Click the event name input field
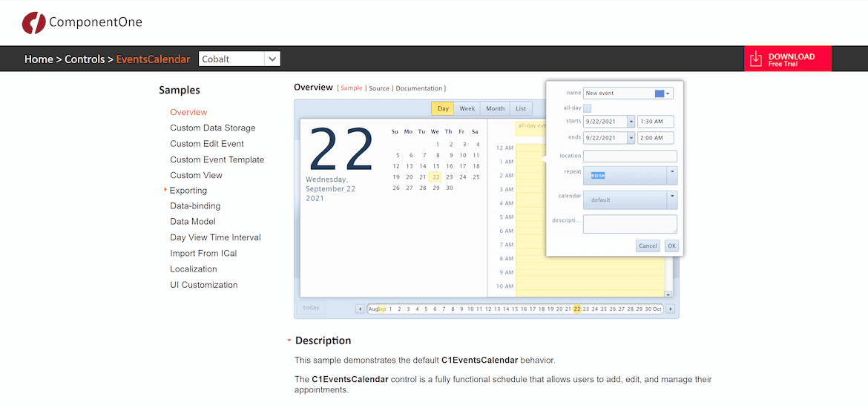This screenshot has height=408, width=868. click(618, 93)
